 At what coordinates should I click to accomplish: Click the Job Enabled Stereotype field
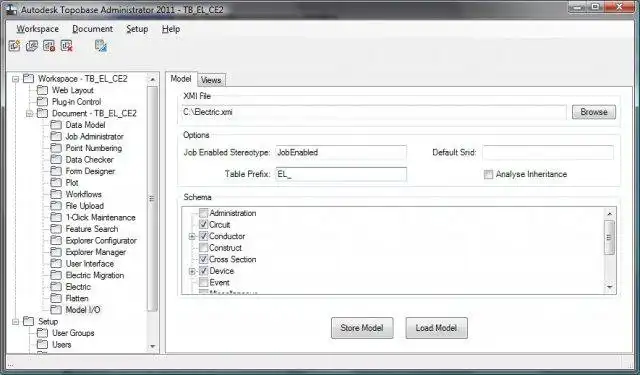[x=341, y=153]
